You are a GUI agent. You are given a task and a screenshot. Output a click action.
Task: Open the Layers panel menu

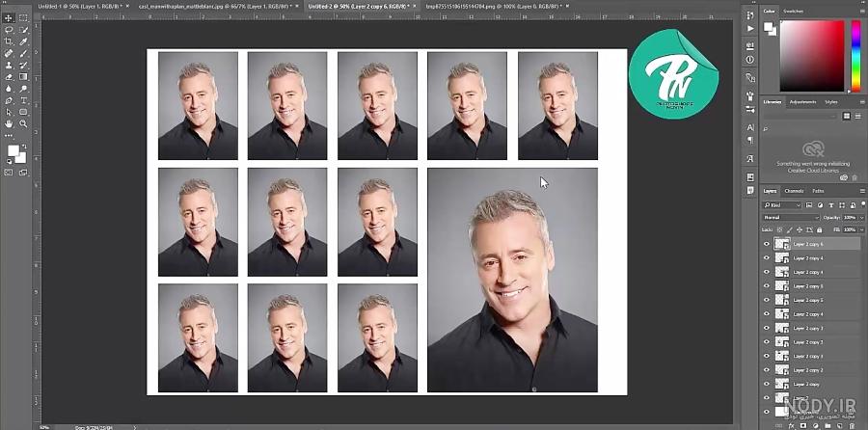point(862,191)
